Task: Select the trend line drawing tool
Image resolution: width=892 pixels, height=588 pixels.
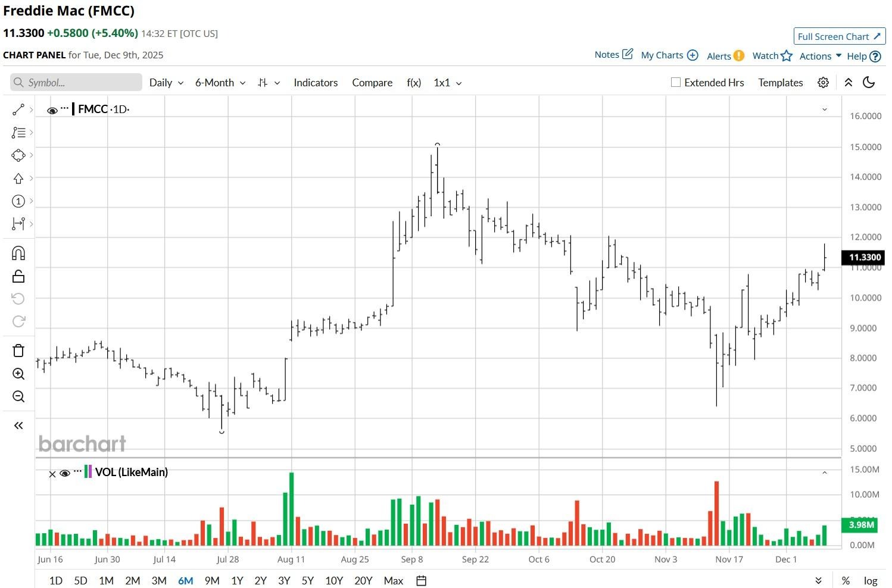Action: click(x=18, y=109)
